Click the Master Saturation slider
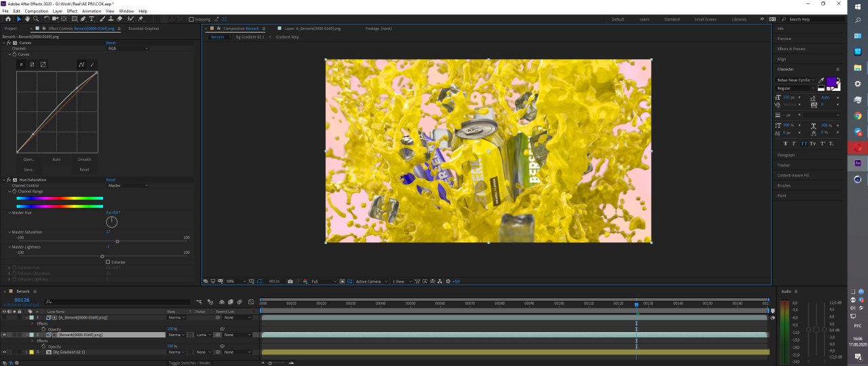The height and width of the screenshot is (366, 868). 102,241
